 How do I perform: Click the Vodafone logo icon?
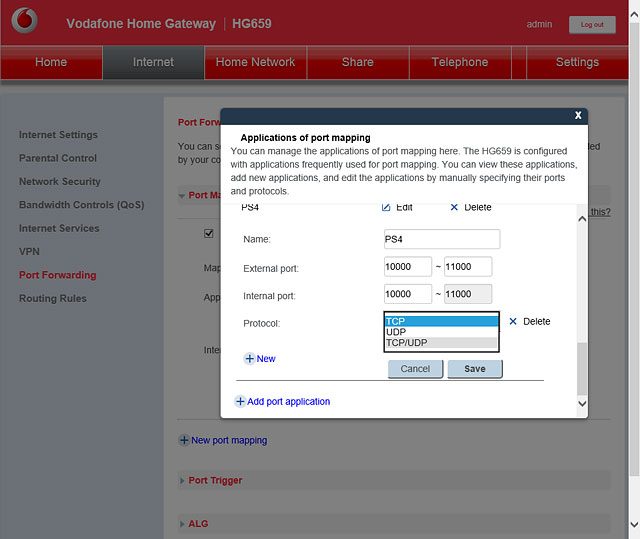(x=24, y=20)
